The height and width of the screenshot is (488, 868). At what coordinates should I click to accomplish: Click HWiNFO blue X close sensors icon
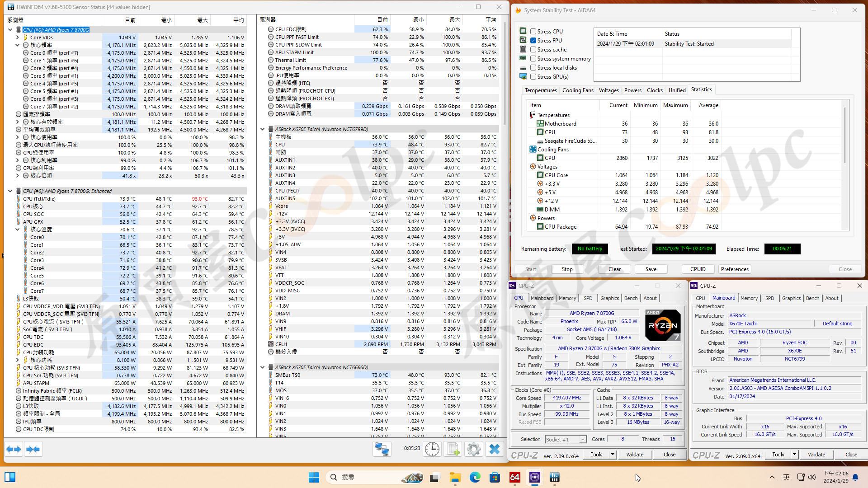495,449
